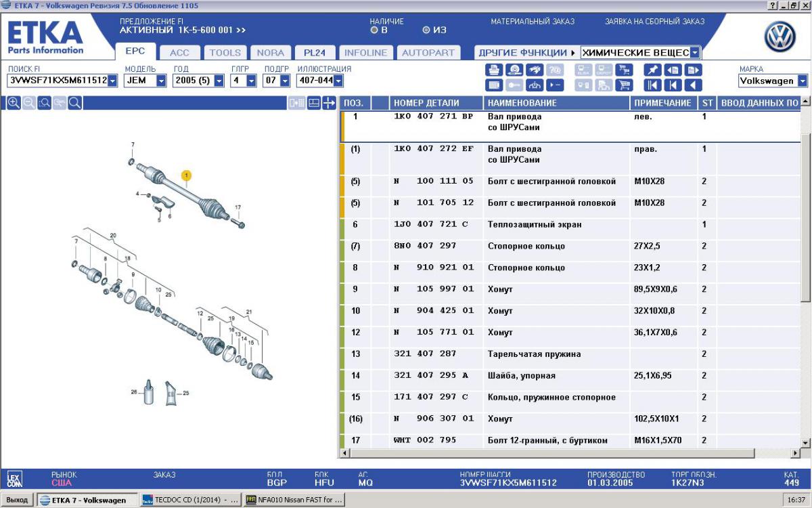Click the LexCom icon in status bar

14,479
